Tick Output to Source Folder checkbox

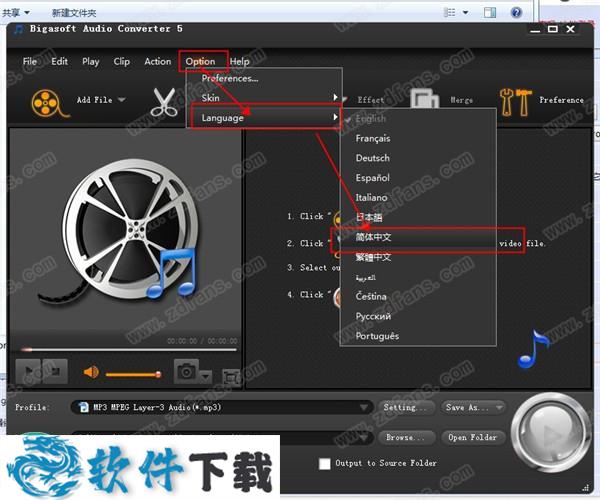pos(325,464)
